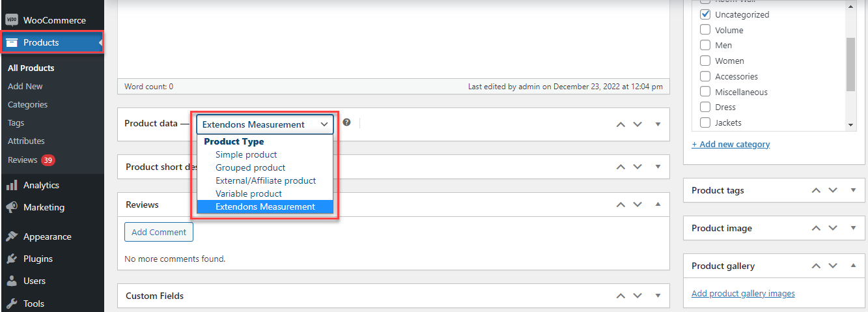Screen dimensions: 868x312
Task: Open the Product data type dropdown
Action: [x=265, y=124]
